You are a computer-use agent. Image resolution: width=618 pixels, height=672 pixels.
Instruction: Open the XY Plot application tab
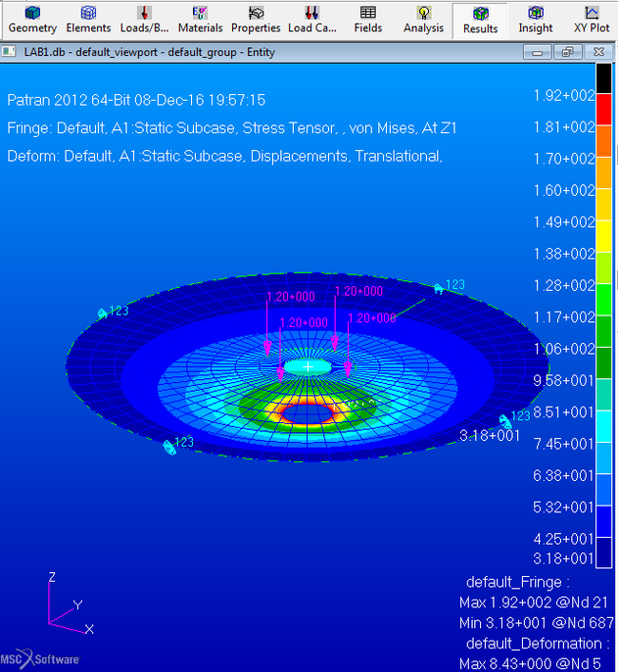pyautogui.click(x=592, y=21)
